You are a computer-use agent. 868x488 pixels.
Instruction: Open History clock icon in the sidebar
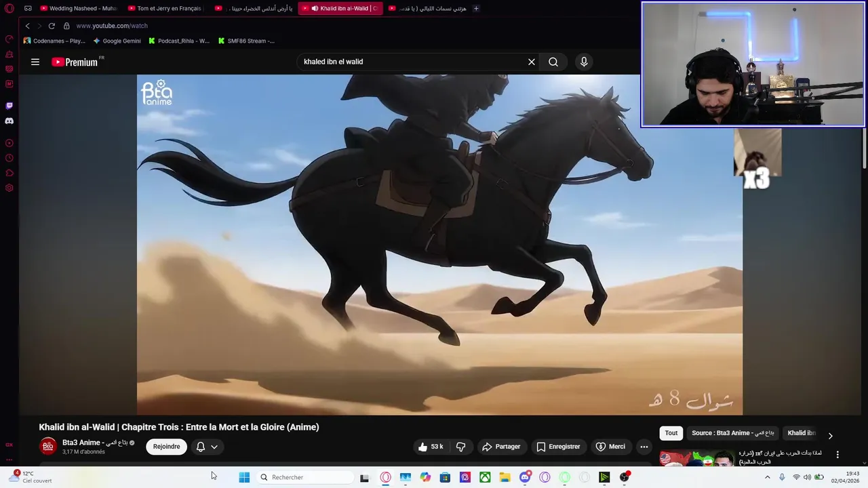[9, 158]
